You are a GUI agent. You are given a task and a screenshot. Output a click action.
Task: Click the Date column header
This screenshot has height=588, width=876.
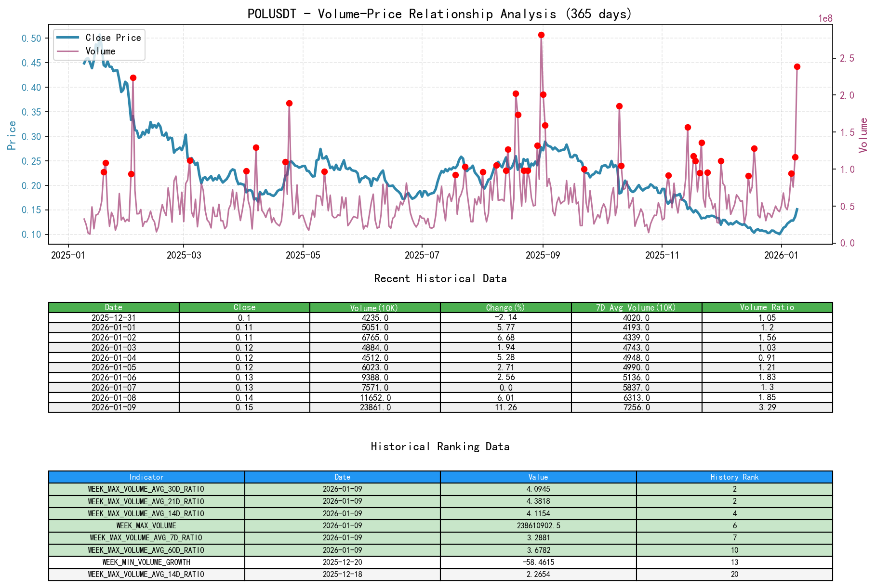tap(114, 307)
